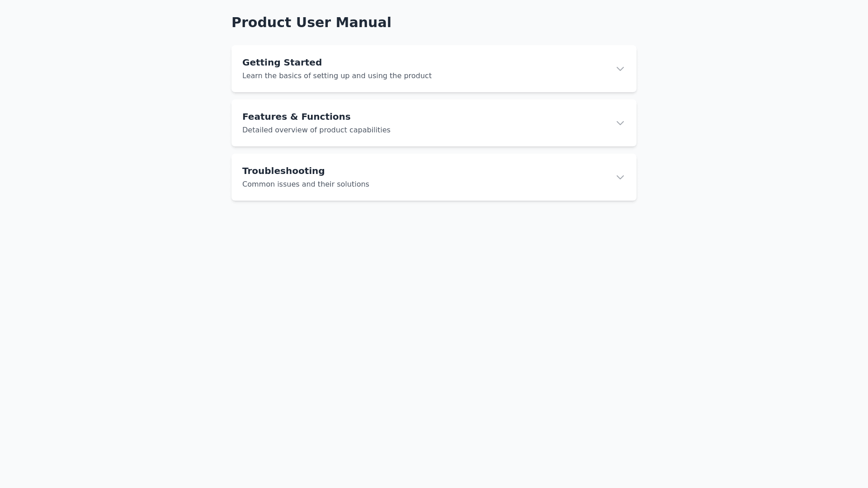Screen dimensions: 868x488
Task: Open the setup basics section via its arrow
Action: (620, 69)
